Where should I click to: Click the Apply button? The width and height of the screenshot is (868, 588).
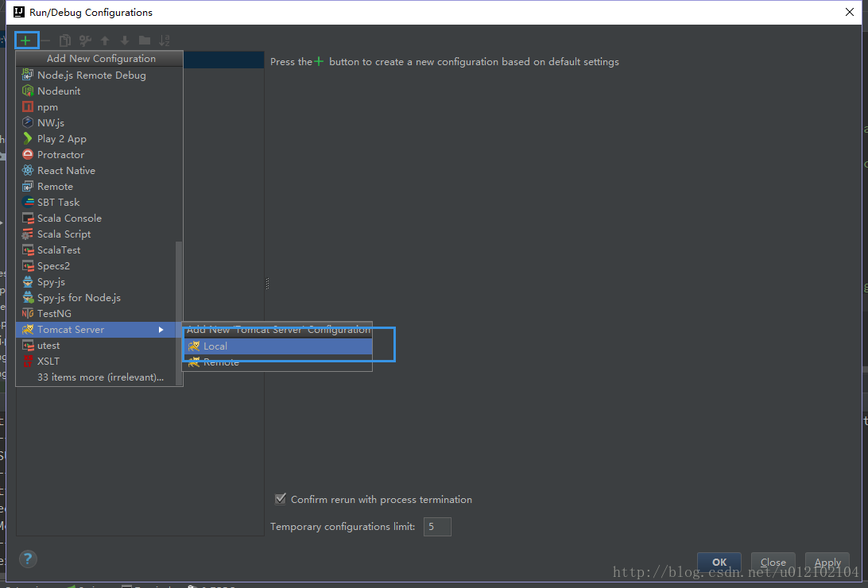tap(827, 562)
